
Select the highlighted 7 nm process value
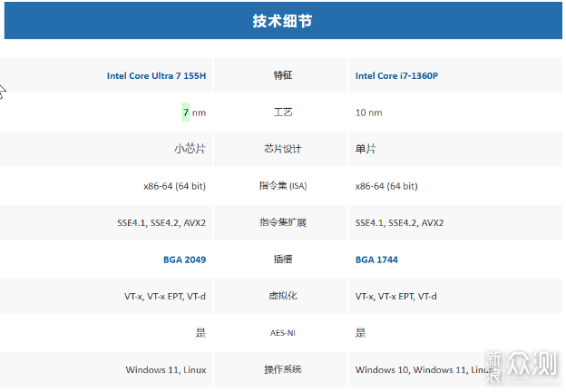point(194,113)
